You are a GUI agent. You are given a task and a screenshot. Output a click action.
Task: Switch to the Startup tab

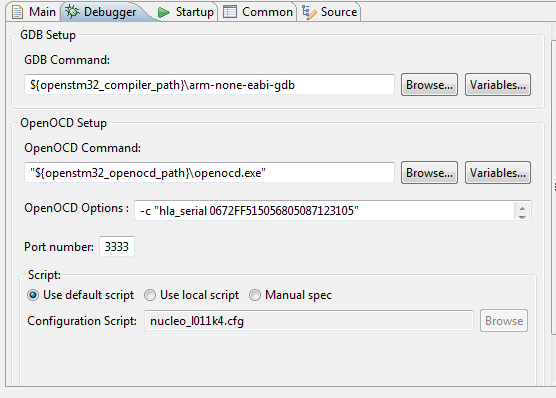tap(186, 12)
